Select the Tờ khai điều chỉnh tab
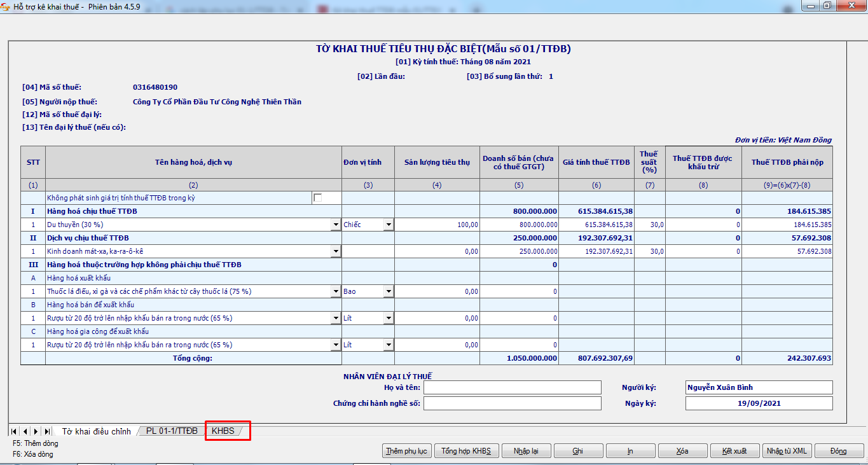Image resolution: width=868 pixels, height=465 pixels. click(96, 431)
